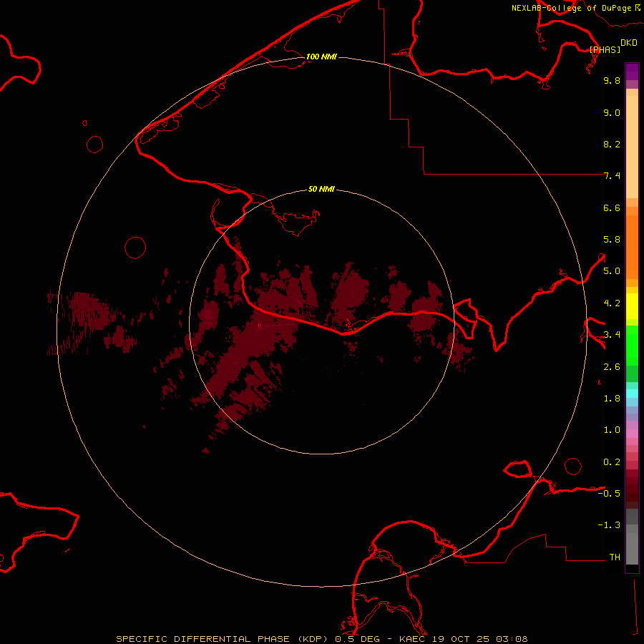Image resolution: width=644 pixels, height=644 pixels.
Task: Click the -0.5 value on color scale
Action: point(609,494)
